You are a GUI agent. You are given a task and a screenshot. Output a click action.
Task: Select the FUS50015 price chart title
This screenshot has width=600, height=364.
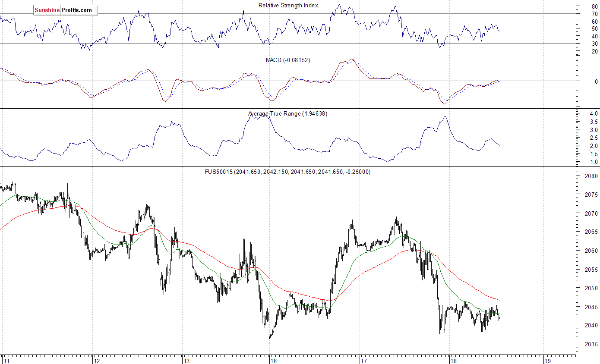[x=287, y=172]
